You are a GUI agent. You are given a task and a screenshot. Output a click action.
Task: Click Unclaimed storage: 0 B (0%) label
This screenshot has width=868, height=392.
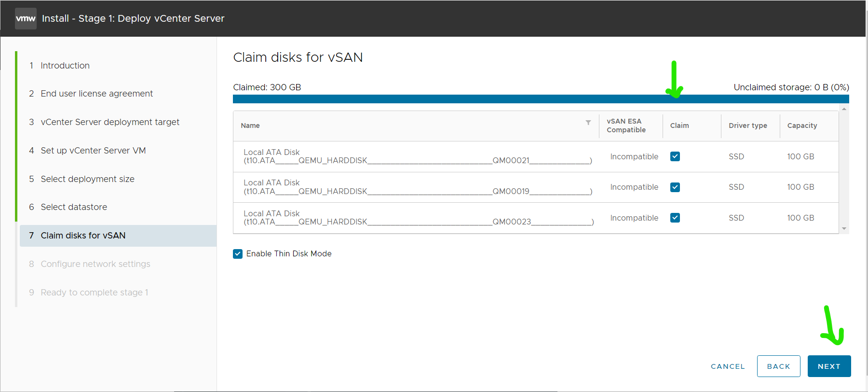(791, 87)
